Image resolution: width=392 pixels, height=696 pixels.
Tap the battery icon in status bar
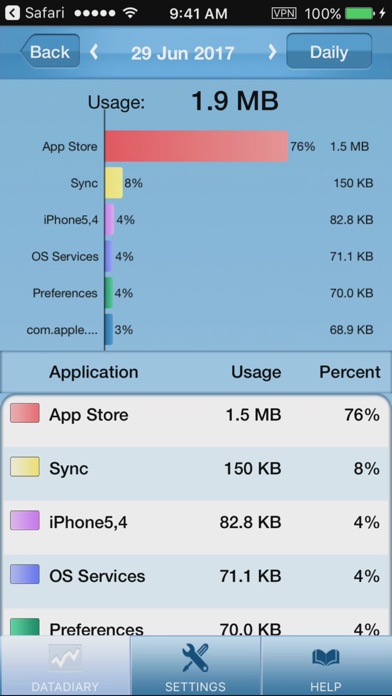tap(360, 13)
